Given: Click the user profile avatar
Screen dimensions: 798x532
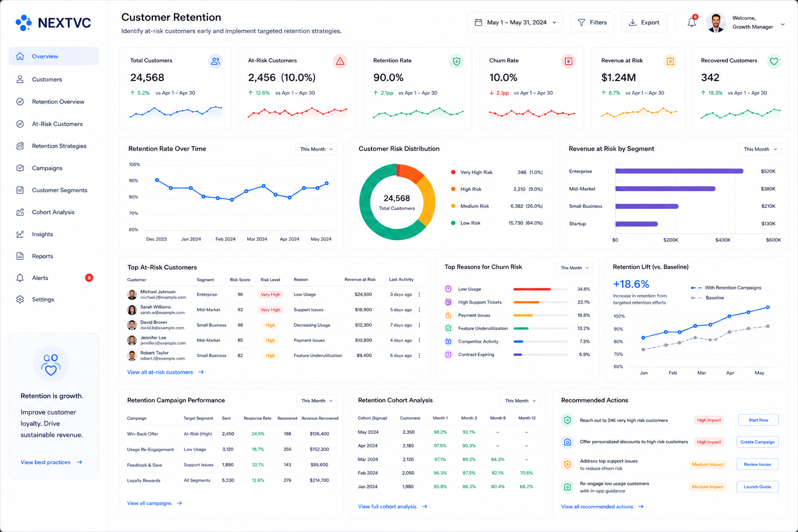Looking at the screenshot, I should click(x=716, y=23).
